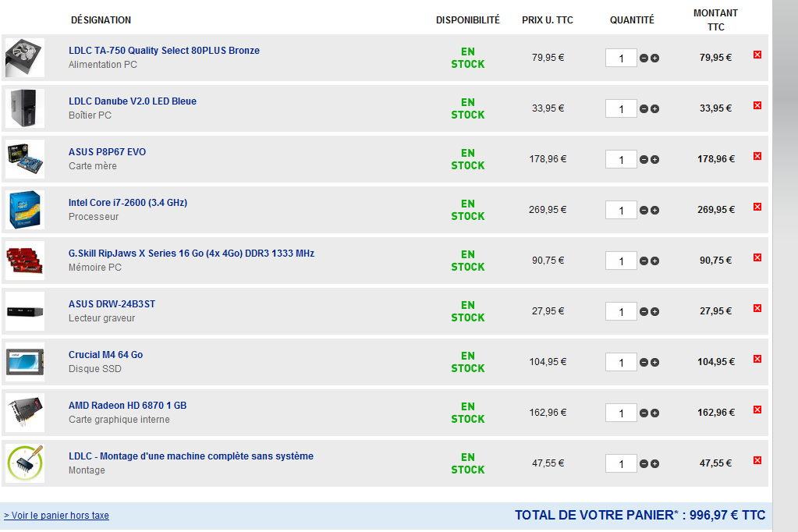Delete Crucial M4 64 Go SSD from cart
This screenshot has width=798, height=532.
tap(757, 359)
